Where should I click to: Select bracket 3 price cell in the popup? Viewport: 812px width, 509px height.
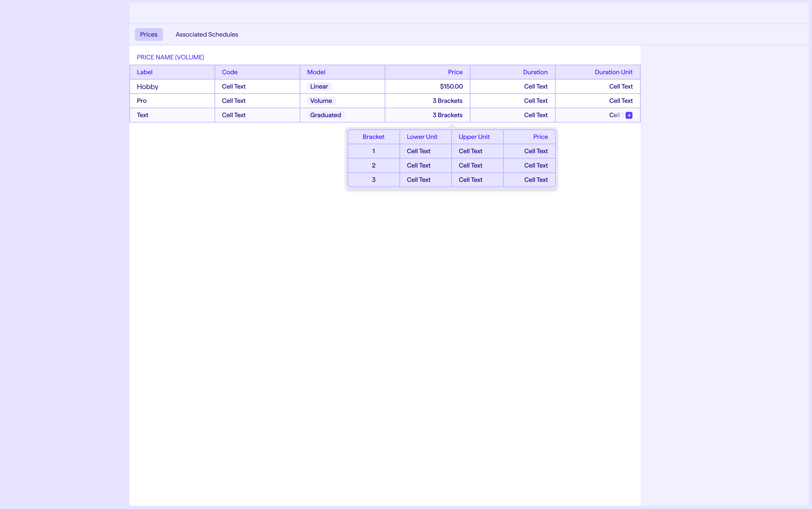pyautogui.click(x=536, y=180)
